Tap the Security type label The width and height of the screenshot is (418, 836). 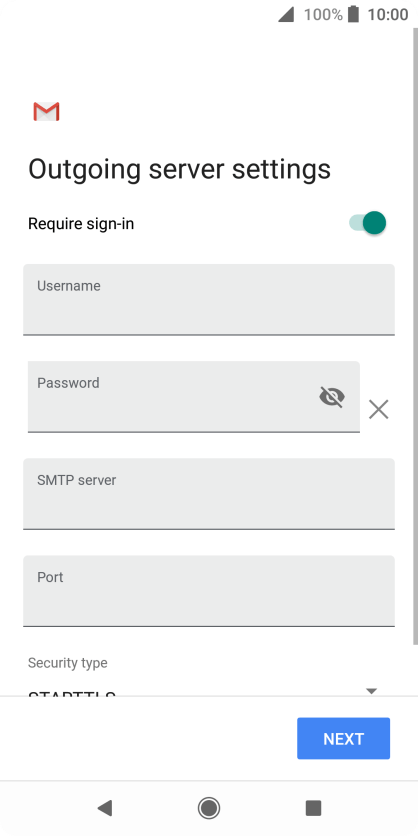68,663
